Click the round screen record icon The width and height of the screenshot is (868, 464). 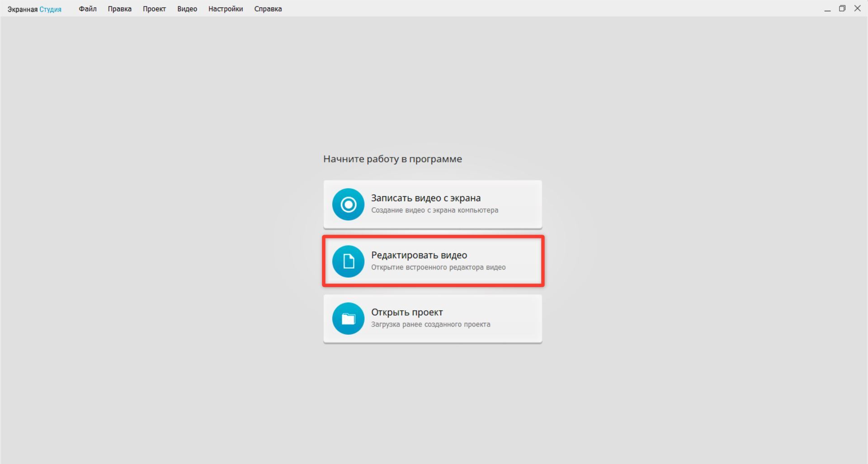pos(348,204)
